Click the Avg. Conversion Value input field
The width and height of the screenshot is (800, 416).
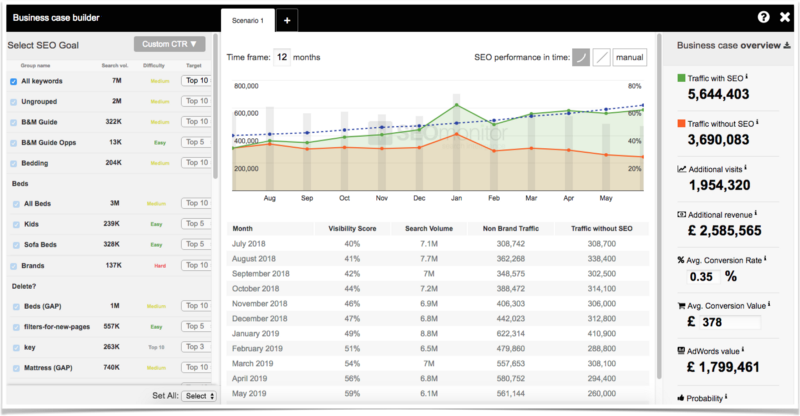click(730, 322)
